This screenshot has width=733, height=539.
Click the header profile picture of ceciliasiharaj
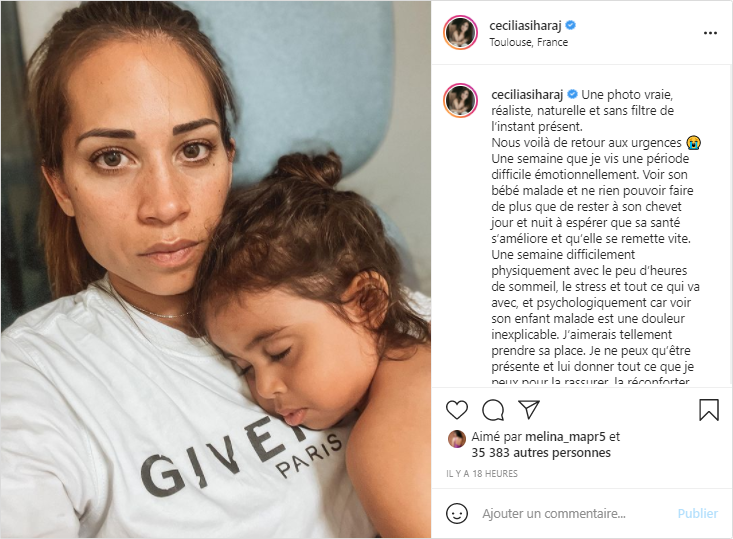[460, 33]
